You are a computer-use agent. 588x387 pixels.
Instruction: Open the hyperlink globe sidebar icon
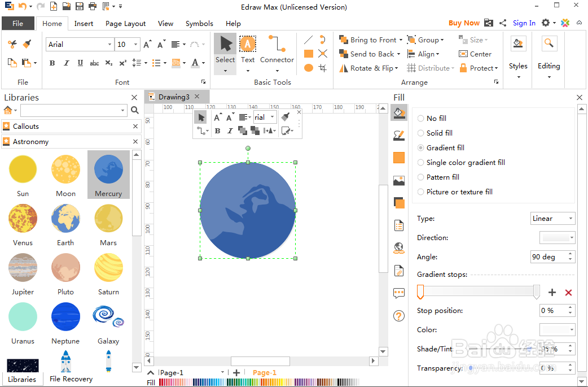tap(398, 248)
